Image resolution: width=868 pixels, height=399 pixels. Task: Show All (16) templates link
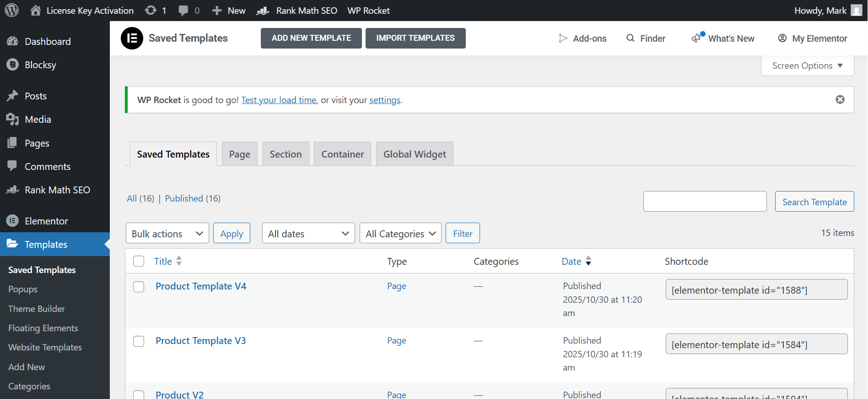click(x=140, y=198)
